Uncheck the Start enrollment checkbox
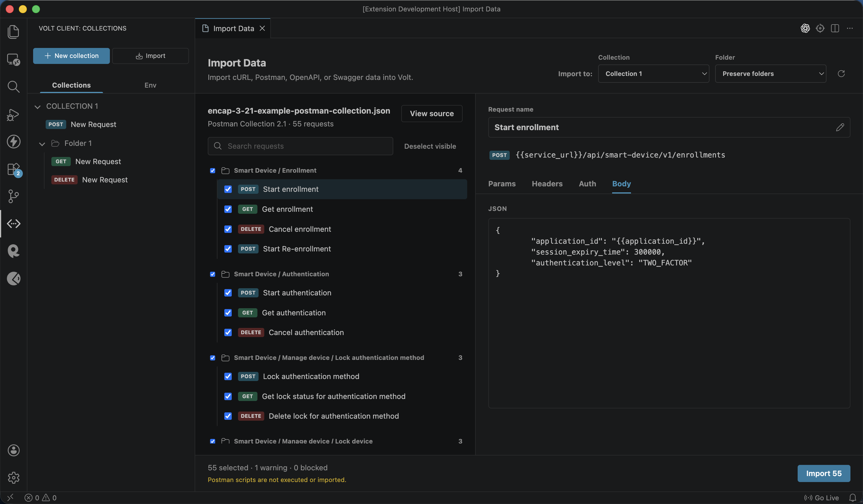This screenshot has width=863, height=504. click(x=228, y=189)
